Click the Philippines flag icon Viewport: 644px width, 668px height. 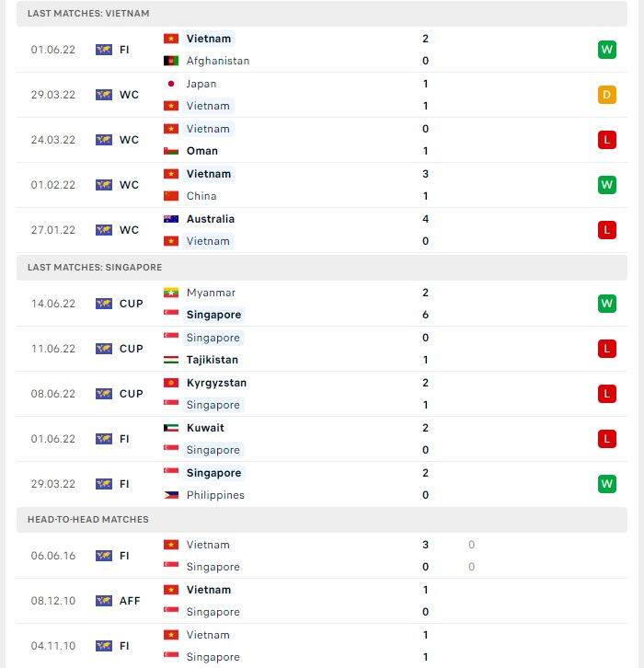pyautogui.click(x=171, y=495)
